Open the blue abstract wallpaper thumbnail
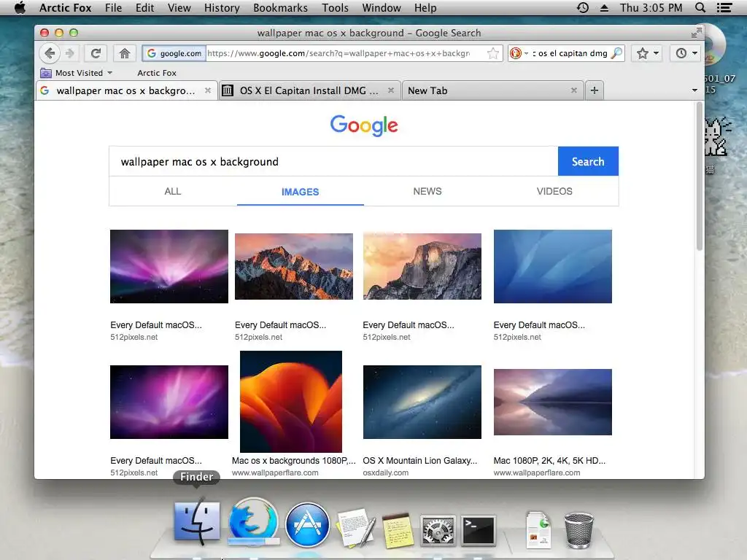 (553, 266)
